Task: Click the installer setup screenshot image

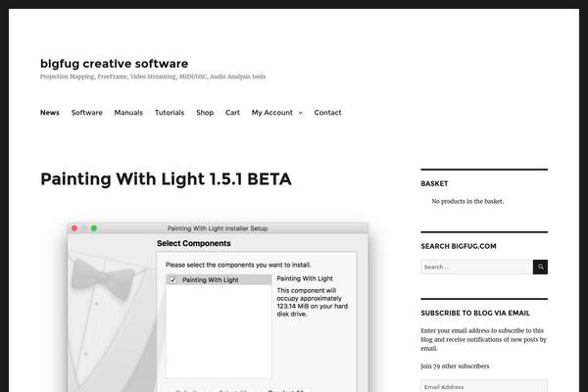Action: [218, 307]
